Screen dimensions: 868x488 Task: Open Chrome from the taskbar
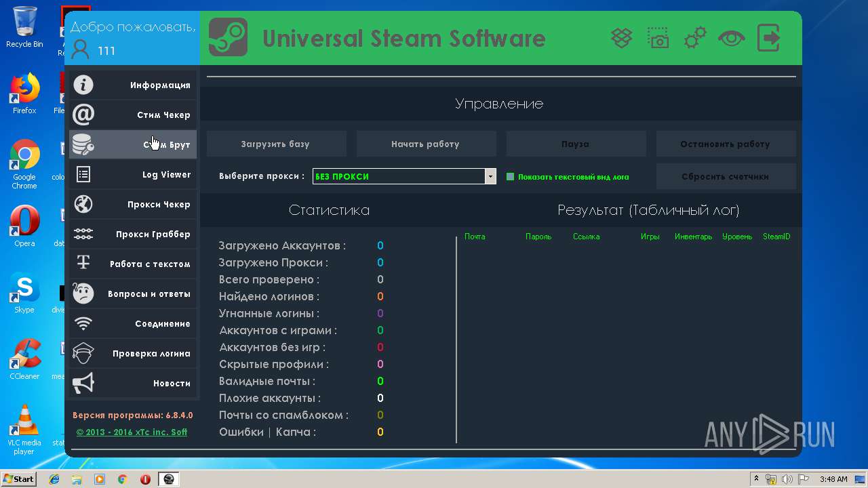tap(122, 479)
